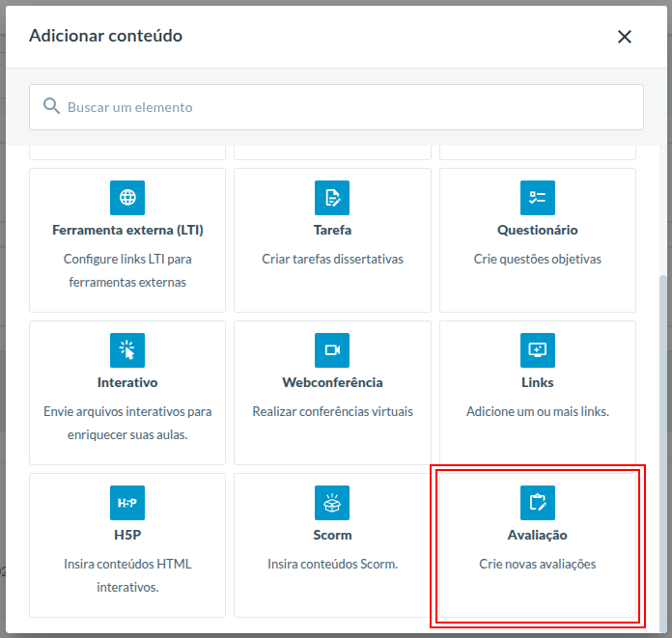
Task: Click the Ferramenta externa (LTI) globe icon
Action: (127, 198)
